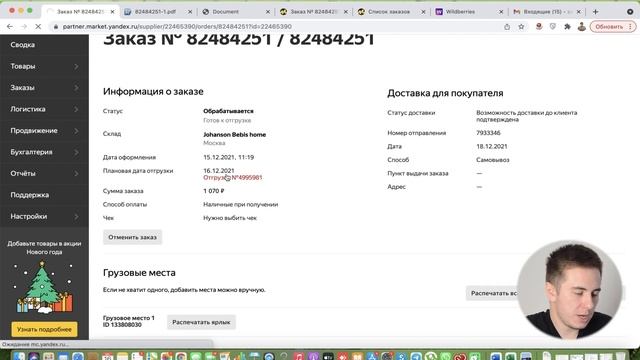Click the share page icon

[507, 27]
